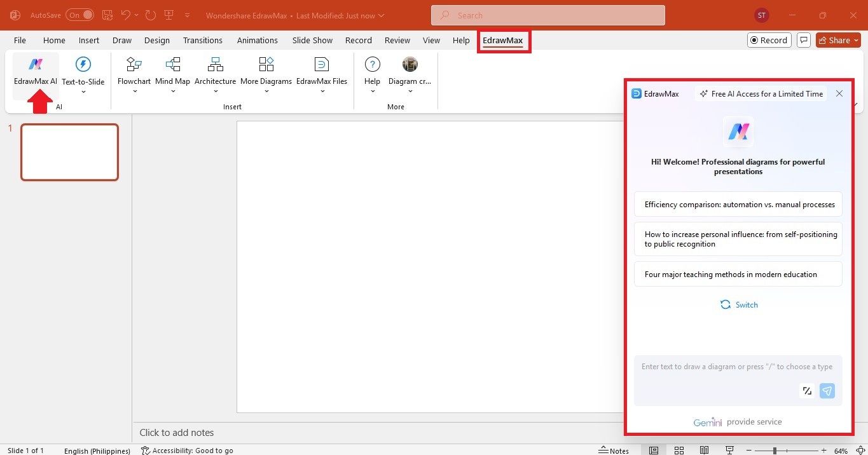Click the ST account avatar
Screen dimensions: 868x455
coord(761,15)
